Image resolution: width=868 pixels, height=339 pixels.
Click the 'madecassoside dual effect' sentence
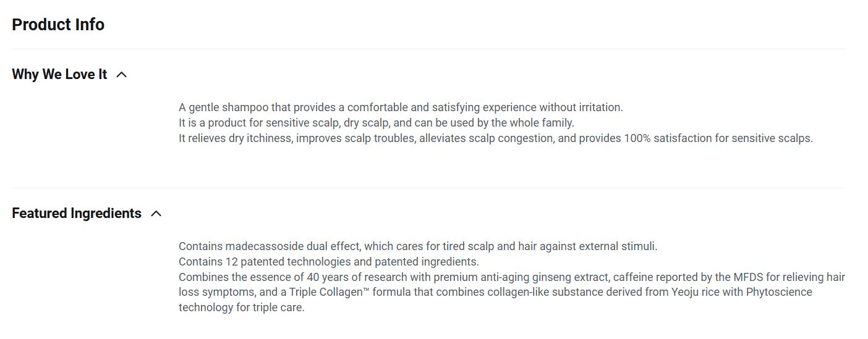click(x=418, y=246)
